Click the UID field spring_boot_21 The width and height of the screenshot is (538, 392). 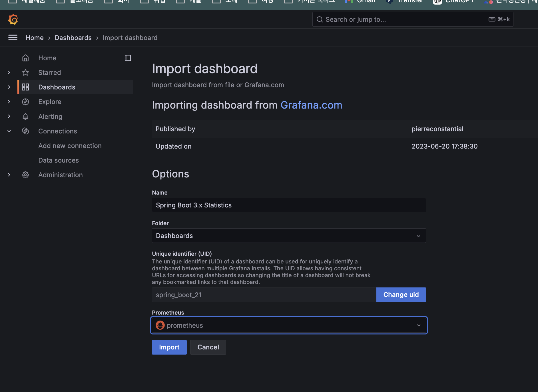[x=264, y=295]
